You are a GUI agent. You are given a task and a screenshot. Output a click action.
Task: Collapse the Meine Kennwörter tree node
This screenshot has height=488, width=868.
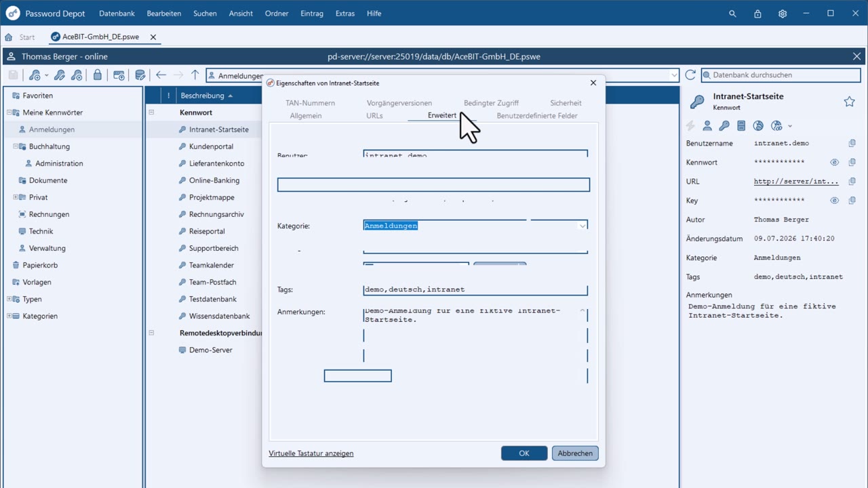tap(9, 113)
